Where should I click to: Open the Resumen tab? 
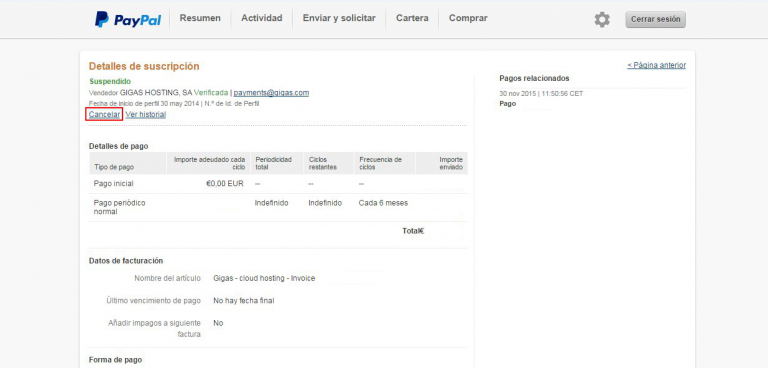[x=200, y=18]
